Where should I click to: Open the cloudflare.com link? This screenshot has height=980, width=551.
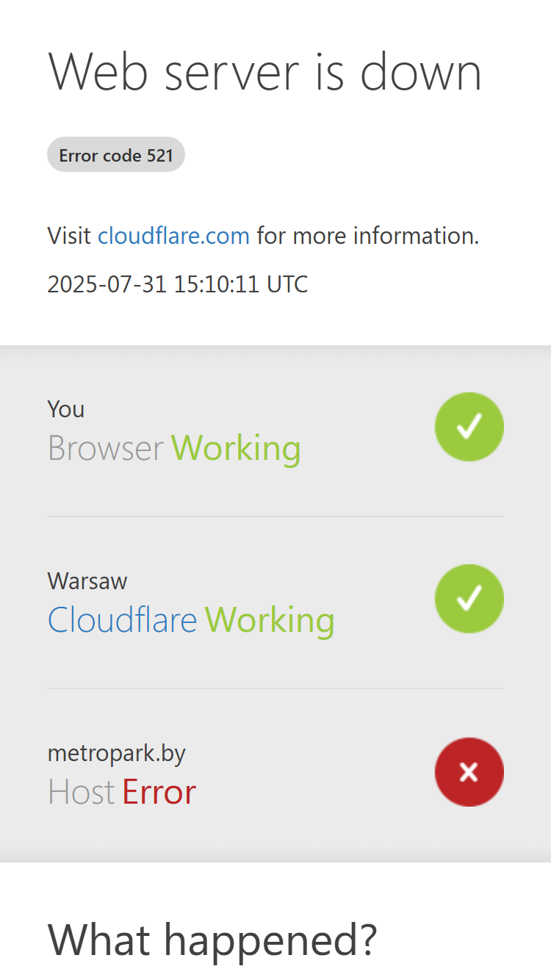174,236
